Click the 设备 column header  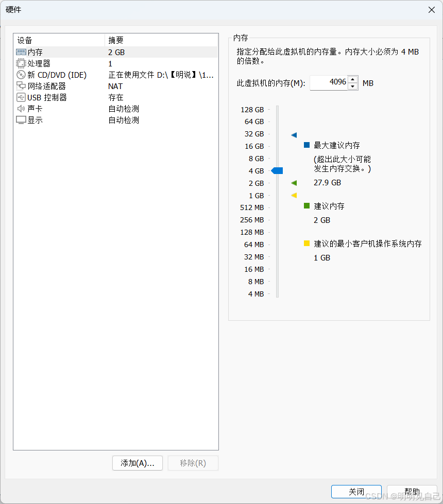click(x=59, y=40)
